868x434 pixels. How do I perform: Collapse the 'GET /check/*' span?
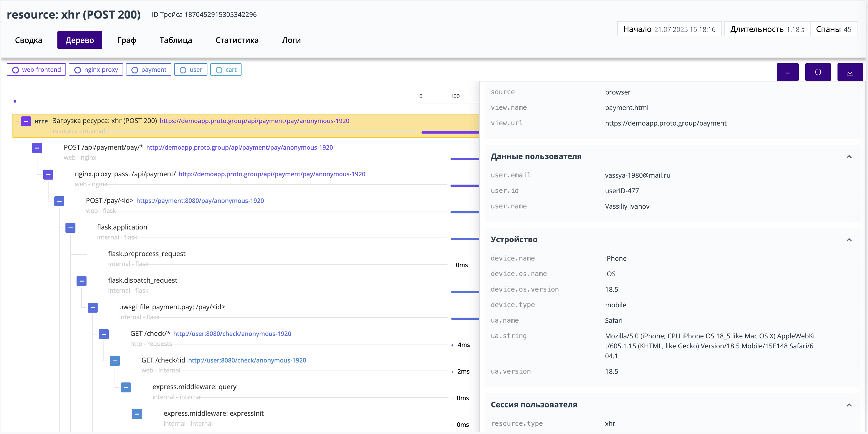(x=104, y=334)
